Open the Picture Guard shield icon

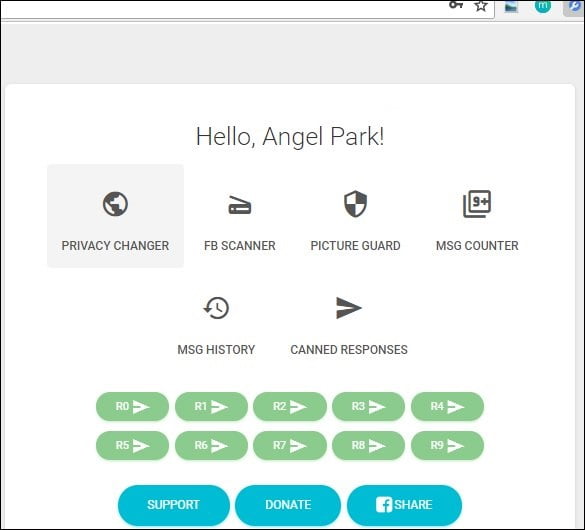click(x=355, y=204)
